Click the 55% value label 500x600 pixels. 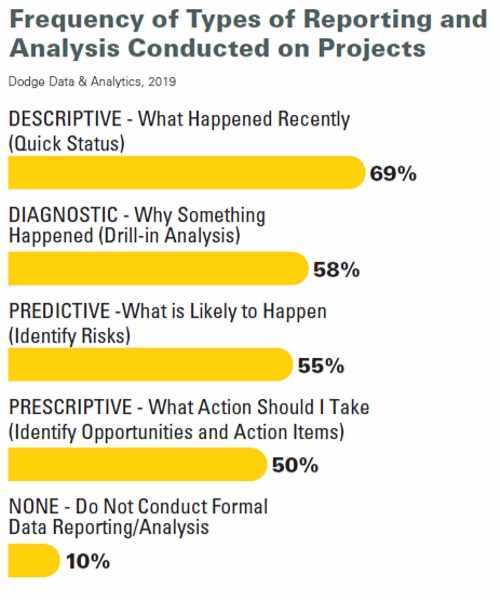coord(321,366)
